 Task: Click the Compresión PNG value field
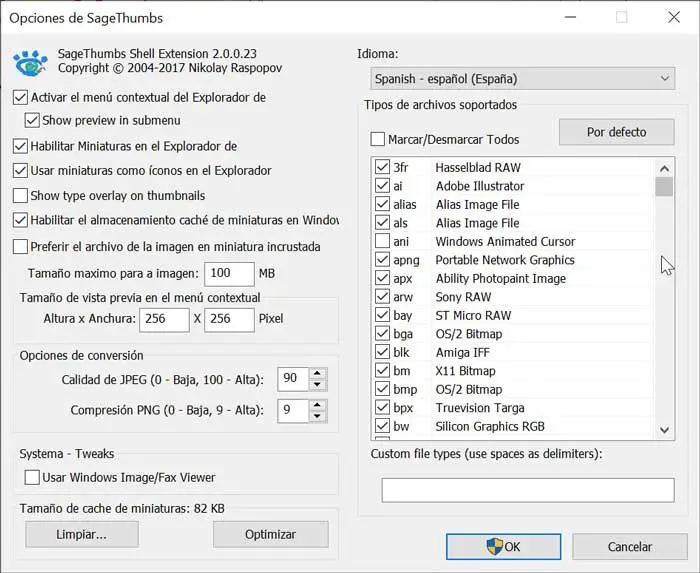[x=293, y=411]
